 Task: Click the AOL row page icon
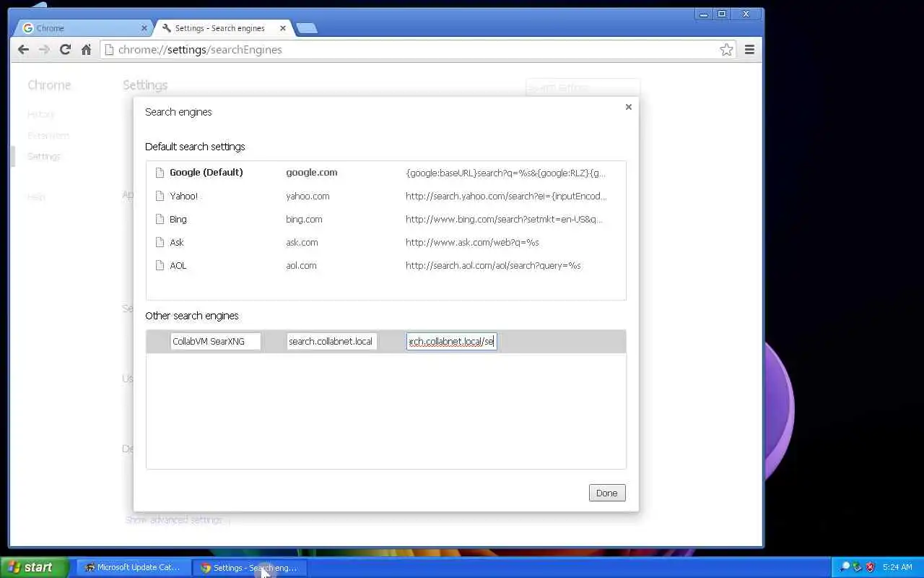point(160,265)
